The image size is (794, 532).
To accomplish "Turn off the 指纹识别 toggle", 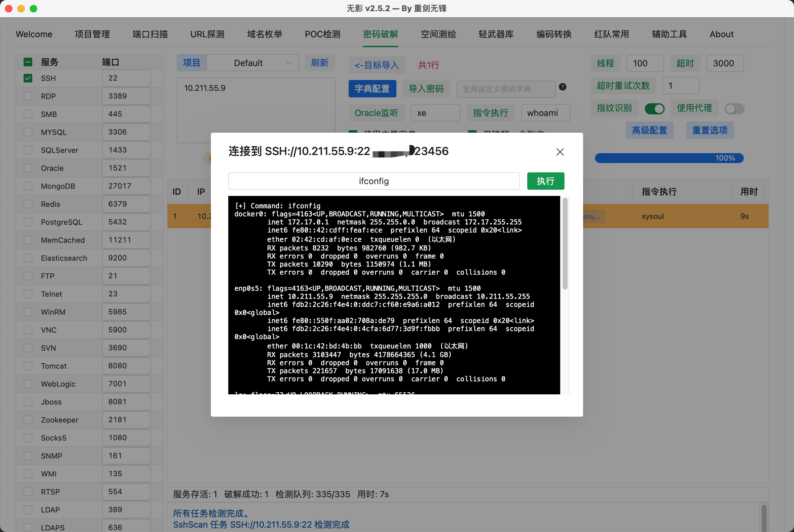I will (x=654, y=109).
